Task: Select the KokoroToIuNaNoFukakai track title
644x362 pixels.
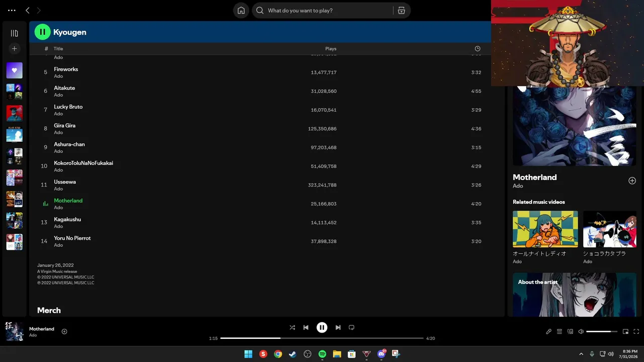Action: [x=84, y=163]
